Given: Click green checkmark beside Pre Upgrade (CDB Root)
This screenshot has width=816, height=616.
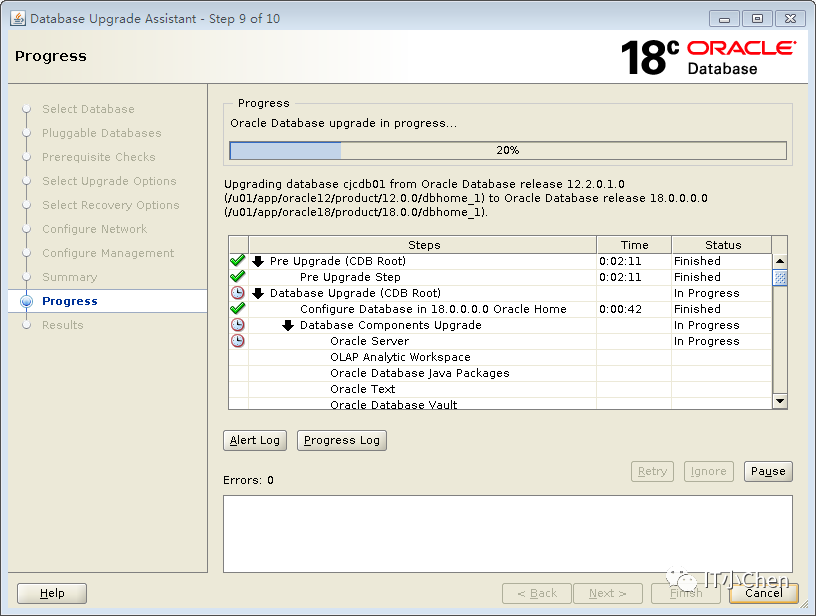Looking at the screenshot, I should pos(238,261).
